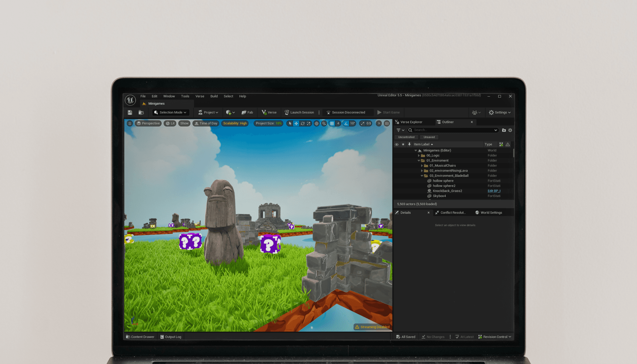Open the Edit BP link for KnockBack_Grass2

tap(494, 191)
